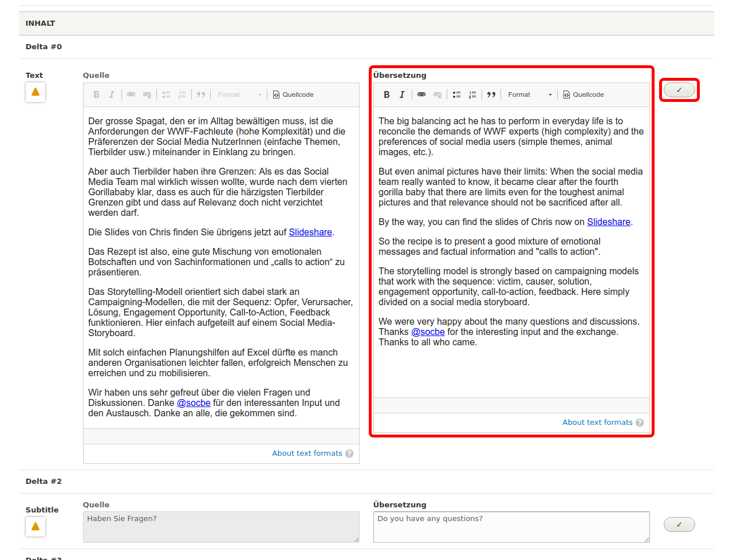
Task: Click the help icon beside Übersetzung About text formats
Action: click(x=640, y=423)
